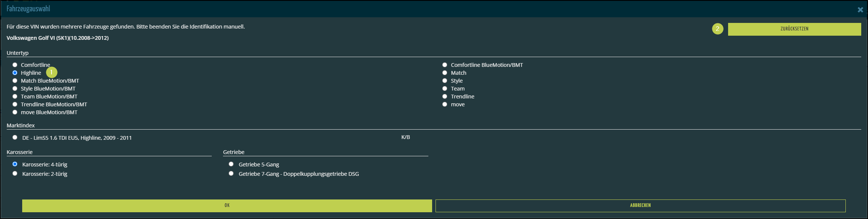Pick Style BlueMotion/BMT option
868x219 pixels.
(15, 89)
